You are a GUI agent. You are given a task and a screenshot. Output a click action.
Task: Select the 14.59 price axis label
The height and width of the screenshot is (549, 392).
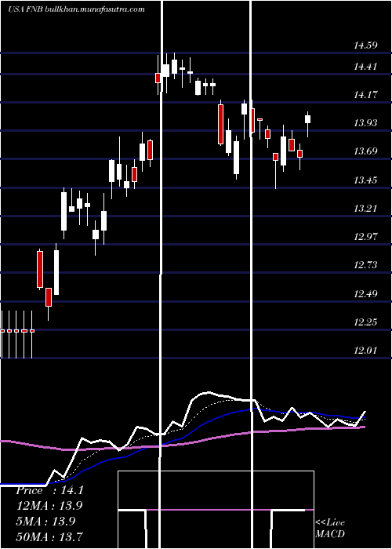(x=365, y=45)
